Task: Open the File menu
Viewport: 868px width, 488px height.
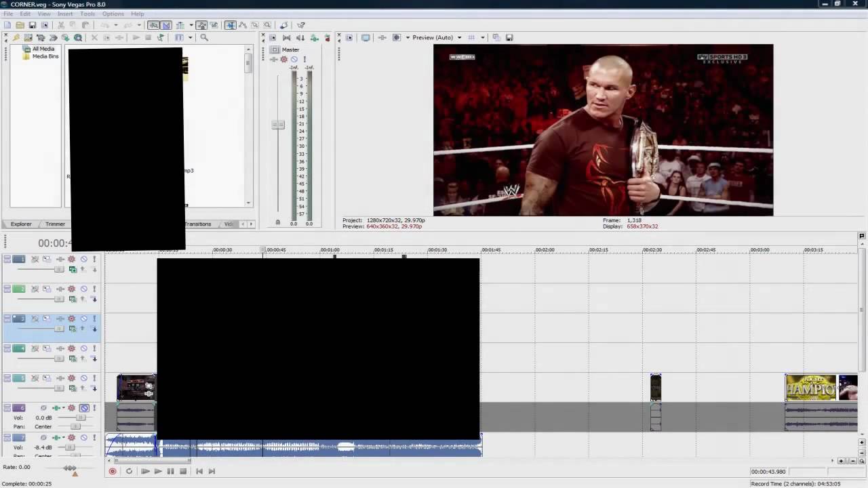Action: 7,14
